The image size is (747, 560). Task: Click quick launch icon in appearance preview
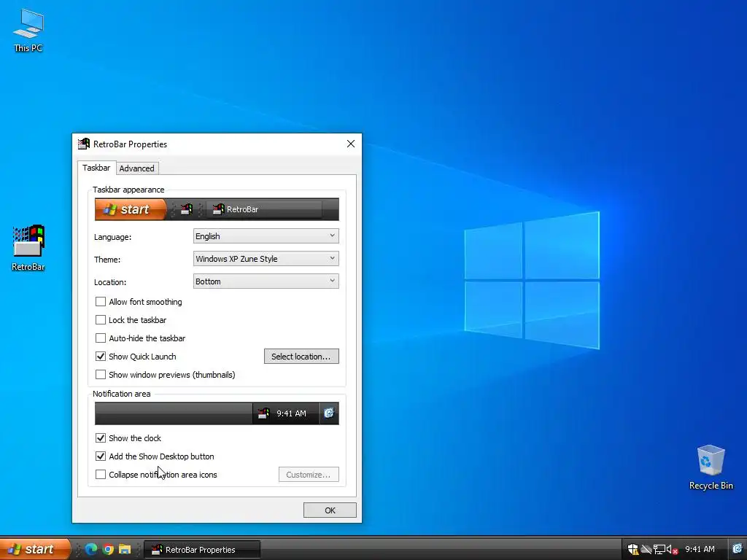187,209
